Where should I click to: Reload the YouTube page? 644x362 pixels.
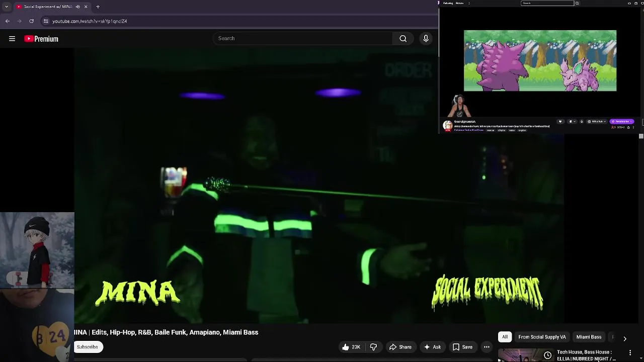pyautogui.click(x=32, y=21)
